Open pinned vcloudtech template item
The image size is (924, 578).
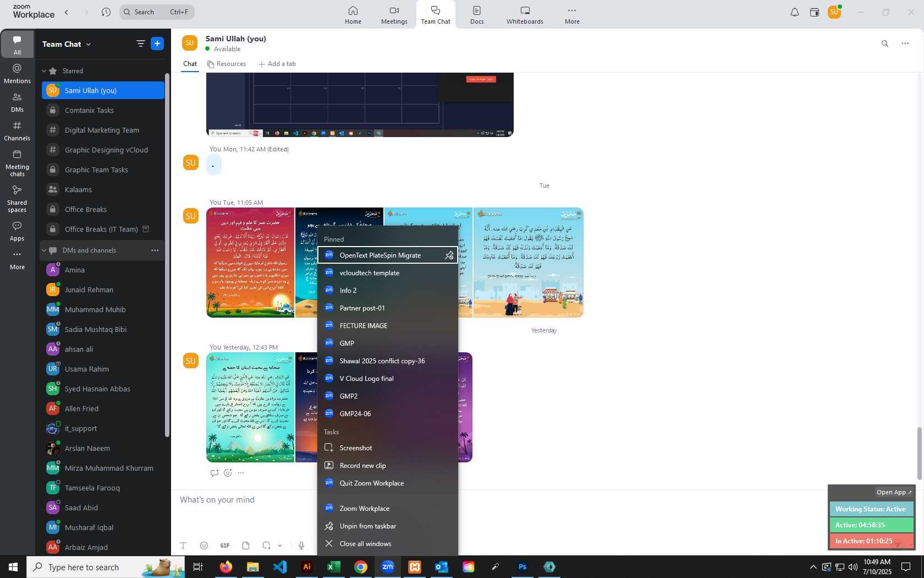tap(388, 273)
